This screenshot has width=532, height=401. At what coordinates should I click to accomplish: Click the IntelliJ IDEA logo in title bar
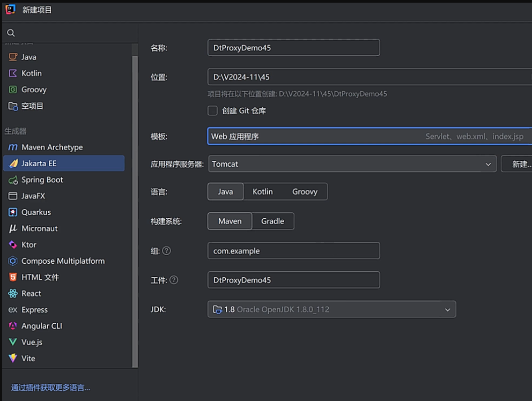11,10
